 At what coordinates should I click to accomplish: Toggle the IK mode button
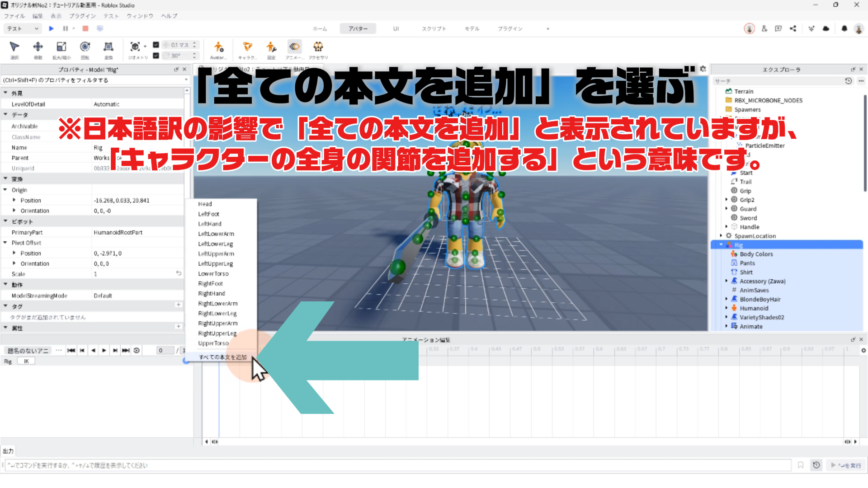[26, 361]
